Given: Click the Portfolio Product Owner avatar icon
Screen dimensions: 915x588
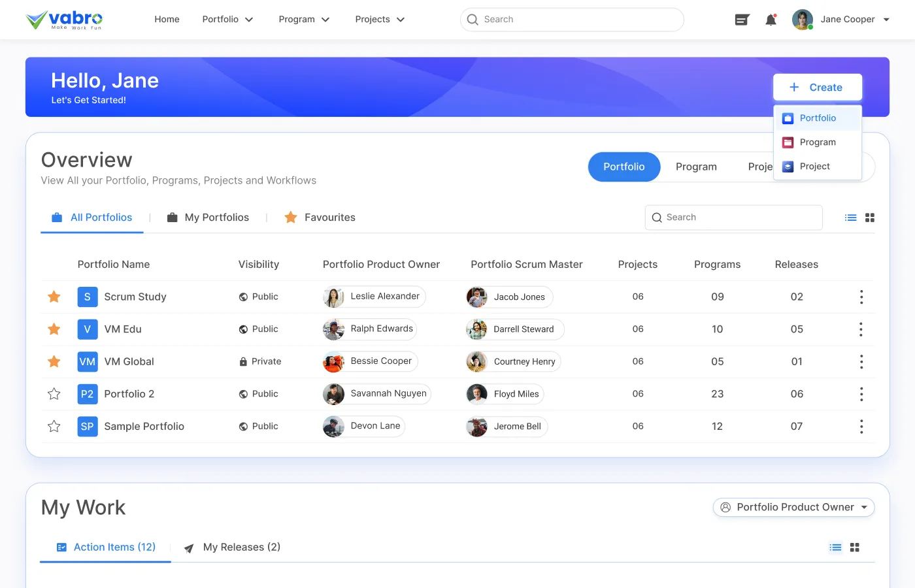Looking at the screenshot, I should click(724, 507).
